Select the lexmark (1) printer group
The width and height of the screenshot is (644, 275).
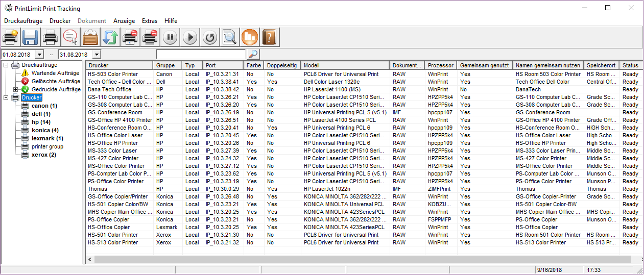(x=47, y=139)
